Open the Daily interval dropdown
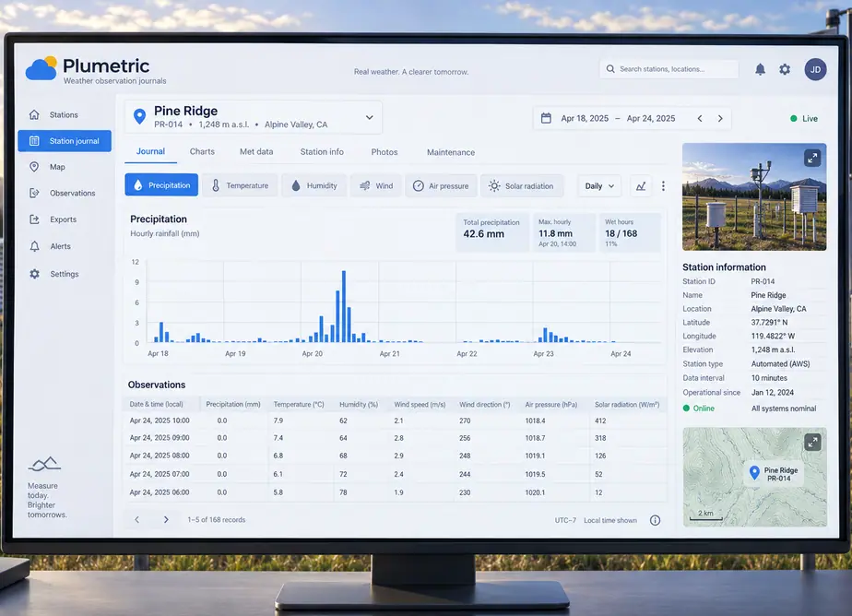This screenshot has height=616, width=852. click(599, 186)
